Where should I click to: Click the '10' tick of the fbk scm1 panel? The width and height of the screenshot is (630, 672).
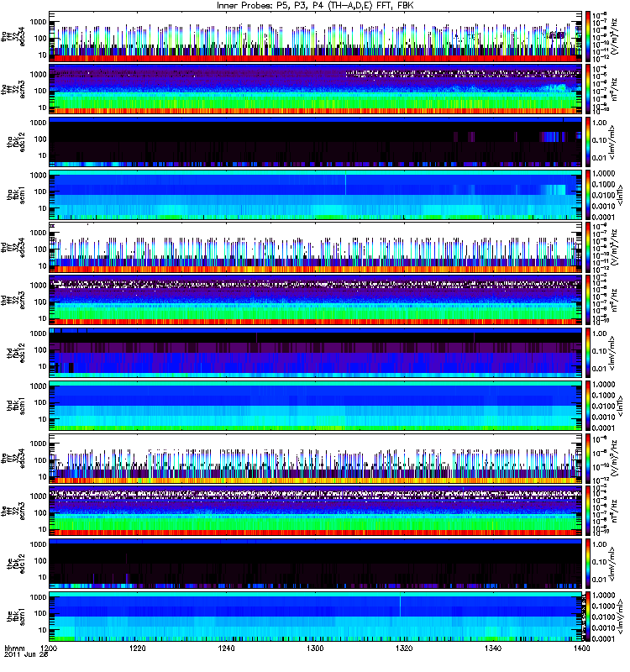point(43,630)
